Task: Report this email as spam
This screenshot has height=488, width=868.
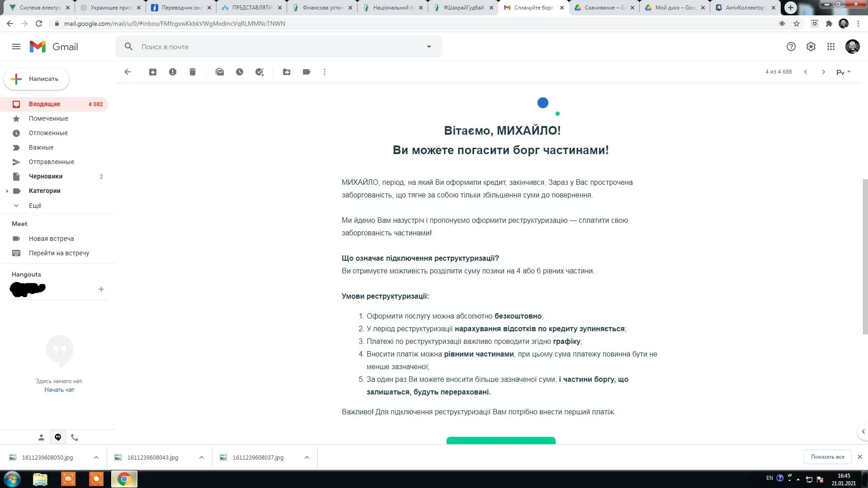Action: coord(173,72)
